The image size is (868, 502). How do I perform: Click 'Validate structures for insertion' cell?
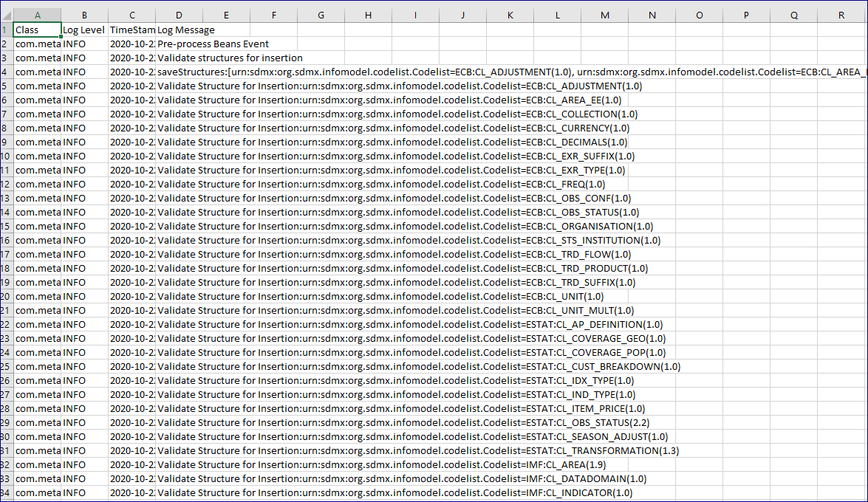click(x=230, y=58)
